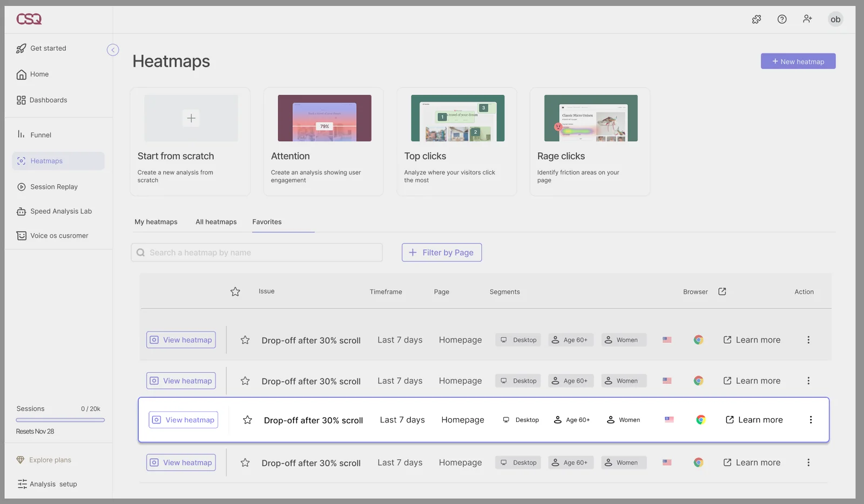Image resolution: width=864 pixels, height=504 pixels.
Task: Toggle favorite star in the first row
Action: tap(245, 340)
